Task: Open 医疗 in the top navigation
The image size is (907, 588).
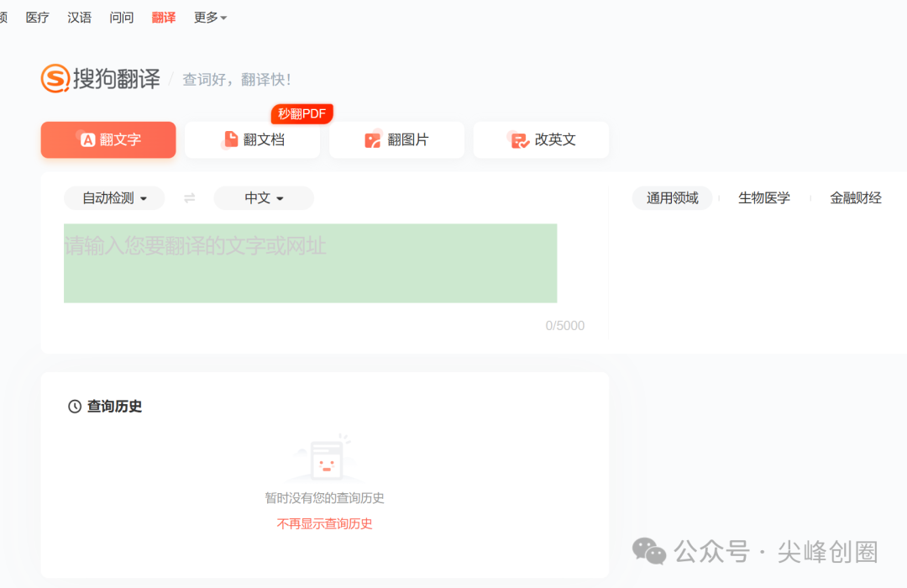Action: click(x=38, y=18)
